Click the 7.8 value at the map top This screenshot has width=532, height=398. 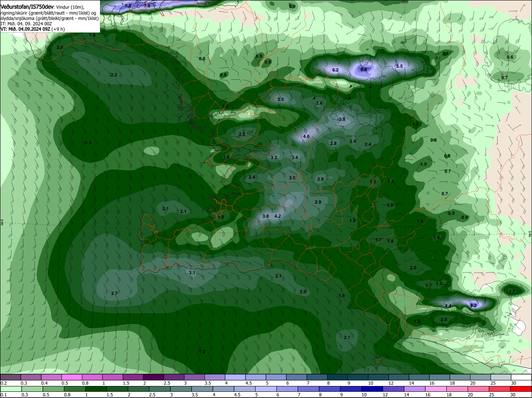[128, 6]
